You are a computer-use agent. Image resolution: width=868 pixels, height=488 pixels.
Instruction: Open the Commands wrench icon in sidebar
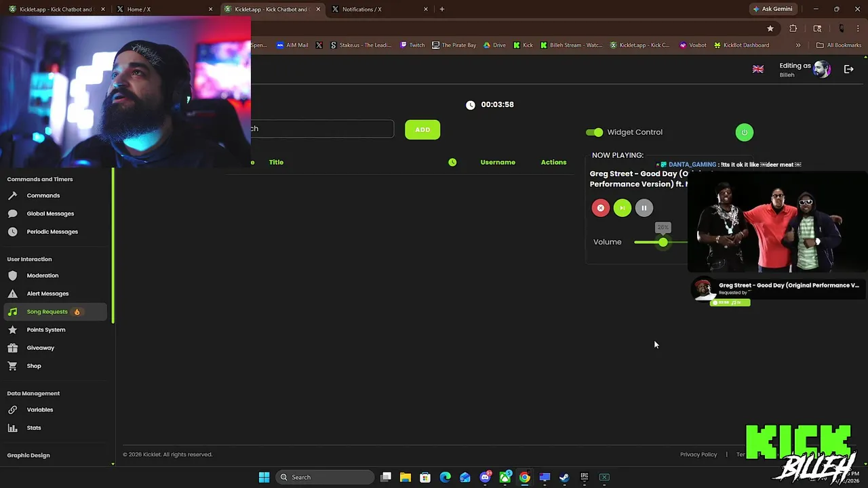click(x=12, y=195)
